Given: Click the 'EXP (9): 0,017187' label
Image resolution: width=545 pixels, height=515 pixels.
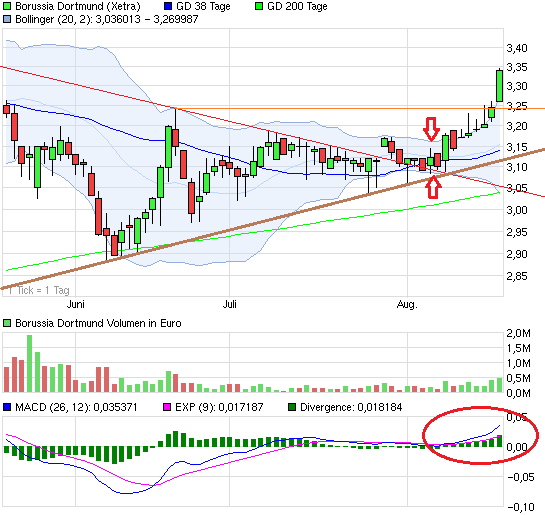Looking at the screenshot, I should pos(219,407).
